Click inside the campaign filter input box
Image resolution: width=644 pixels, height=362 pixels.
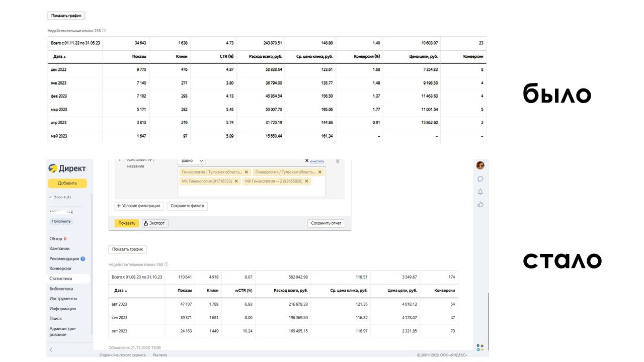(x=252, y=191)
